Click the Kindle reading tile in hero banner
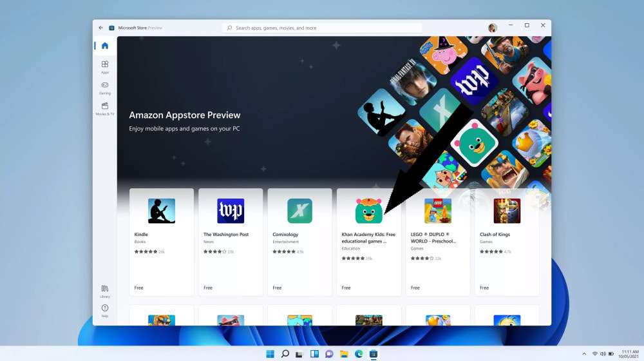 381,112
